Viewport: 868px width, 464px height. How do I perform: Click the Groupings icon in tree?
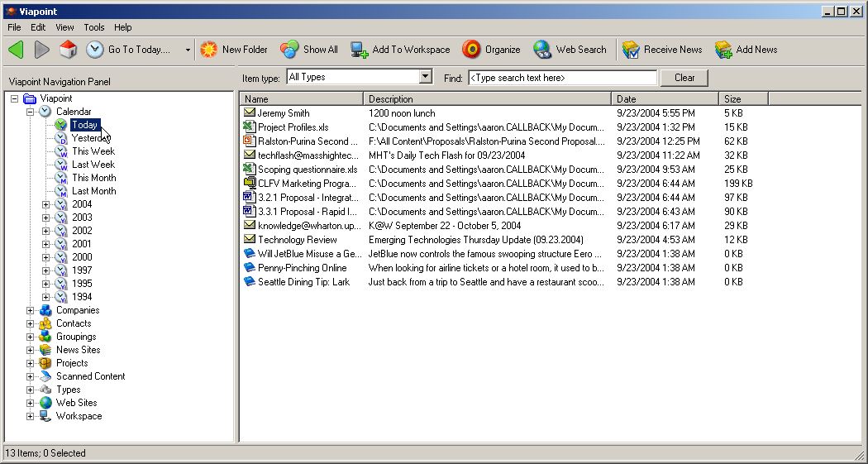coord(45,337)
